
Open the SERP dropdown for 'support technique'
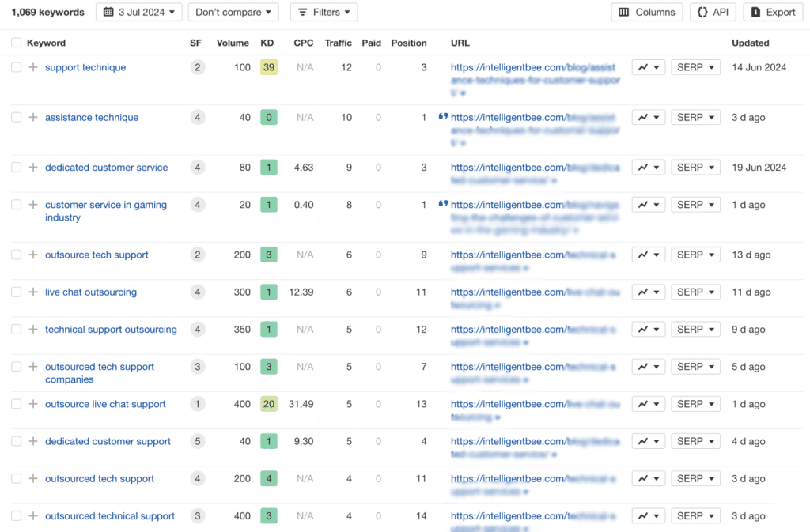(695, 68)
